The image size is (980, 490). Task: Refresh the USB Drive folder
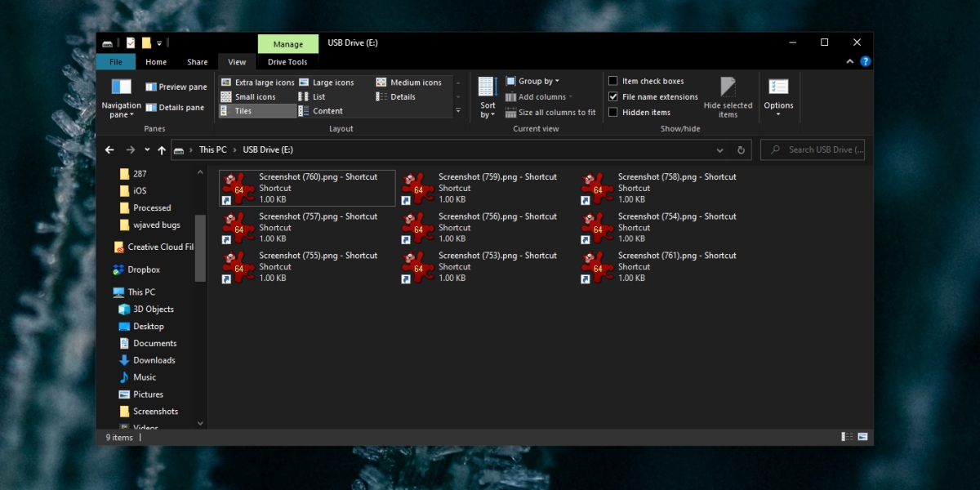click(741, 149)
